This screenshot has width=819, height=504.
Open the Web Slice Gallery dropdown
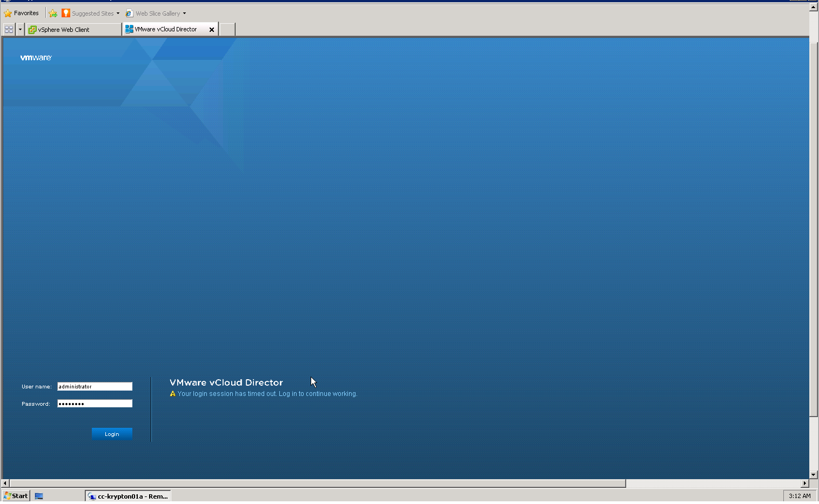click(184, 13)
